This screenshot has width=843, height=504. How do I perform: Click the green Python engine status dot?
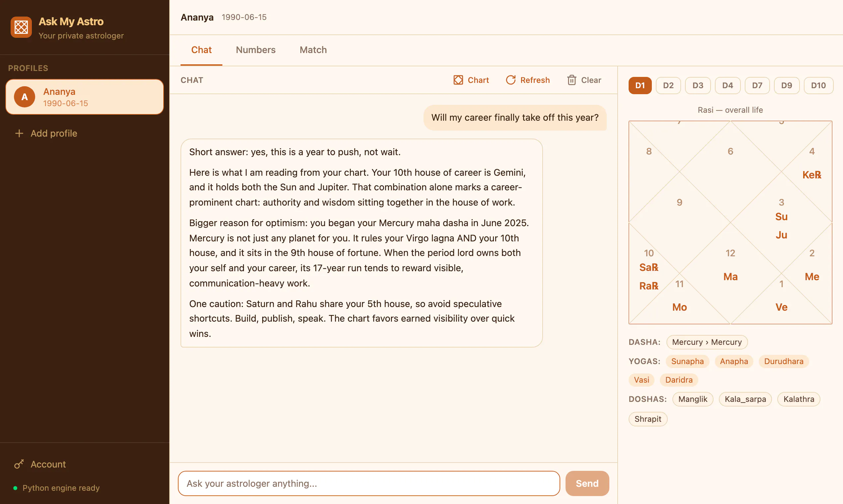(x=15, y=488)
